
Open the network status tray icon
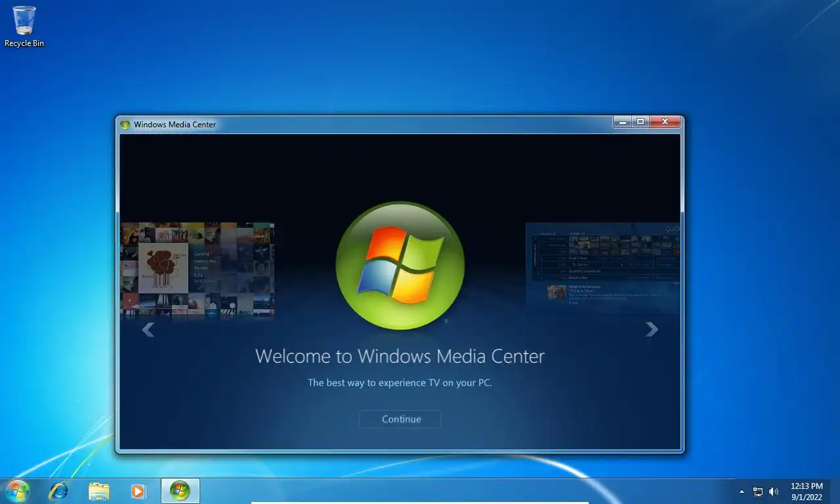coord(758,492)
